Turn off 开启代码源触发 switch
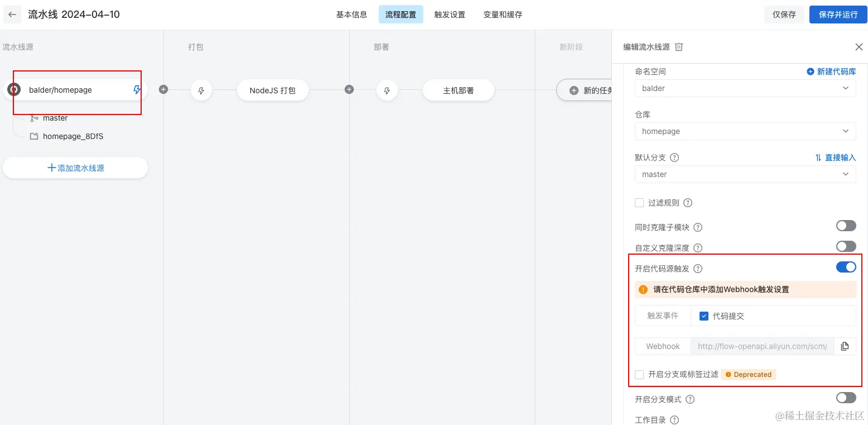868x425 pixels. 846,267
